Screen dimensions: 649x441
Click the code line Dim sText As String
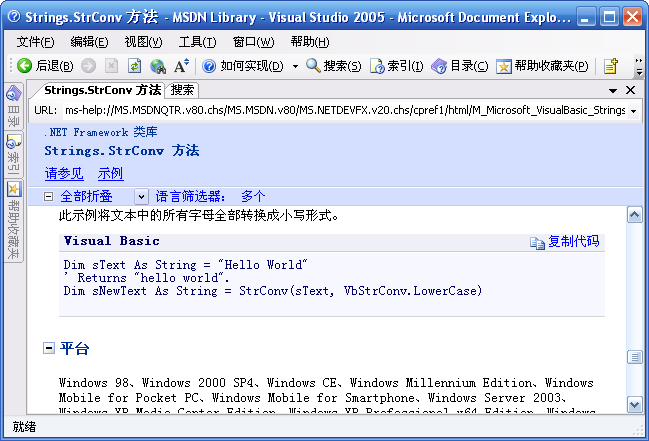(185, 265)
